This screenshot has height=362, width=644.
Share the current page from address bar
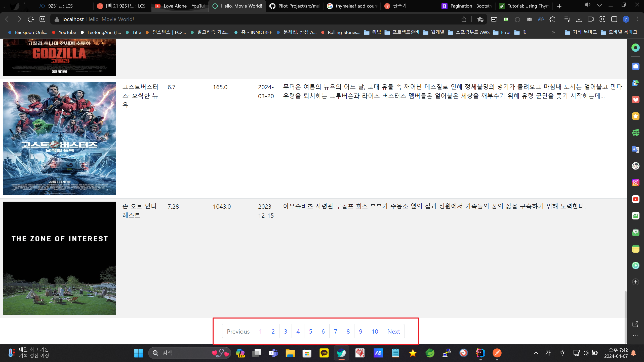click(464, 19)
